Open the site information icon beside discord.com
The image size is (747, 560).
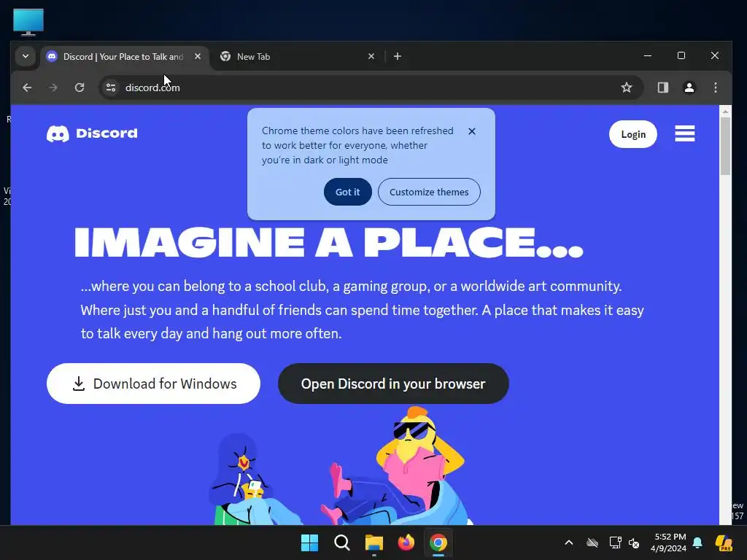tap(111, 87)
